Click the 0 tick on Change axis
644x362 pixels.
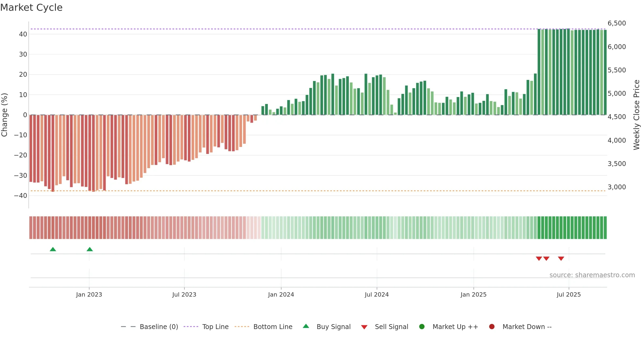point(25,115)
